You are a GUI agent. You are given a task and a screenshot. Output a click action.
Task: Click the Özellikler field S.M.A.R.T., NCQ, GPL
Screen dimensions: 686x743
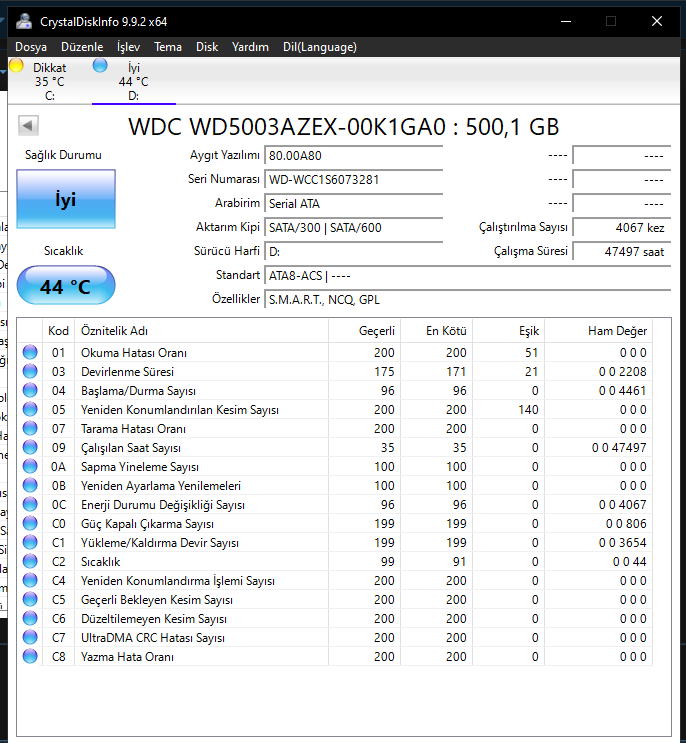tap(468, 300)
